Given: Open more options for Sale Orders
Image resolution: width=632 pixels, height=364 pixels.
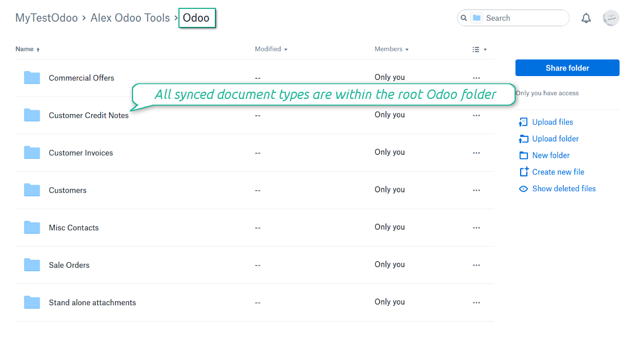Looking at the screenshot, I should click(476, 265).
